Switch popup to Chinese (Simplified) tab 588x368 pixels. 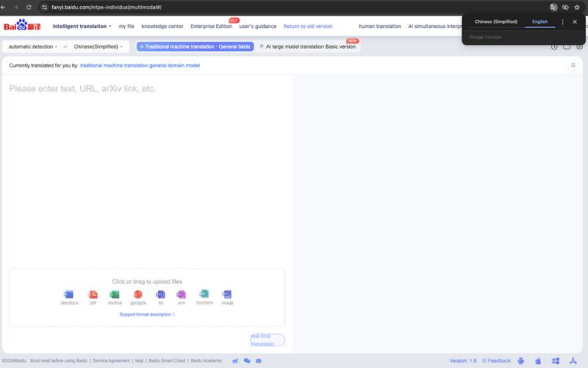click(495, 22)
